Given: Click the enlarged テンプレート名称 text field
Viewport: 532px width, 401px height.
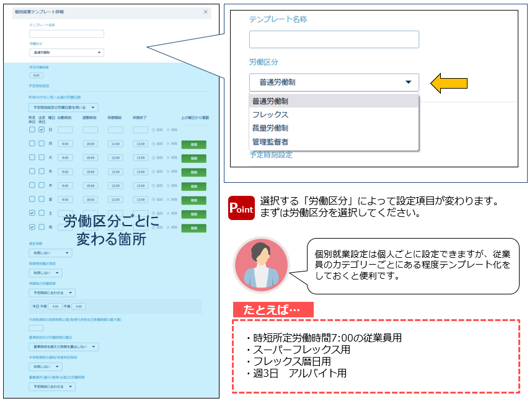Looking at the screenshot, I should [x=334, y=40].
